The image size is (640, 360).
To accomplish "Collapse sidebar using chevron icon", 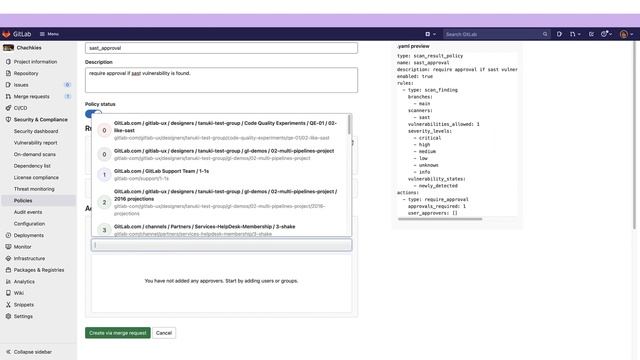I will [x=8, y=352].
